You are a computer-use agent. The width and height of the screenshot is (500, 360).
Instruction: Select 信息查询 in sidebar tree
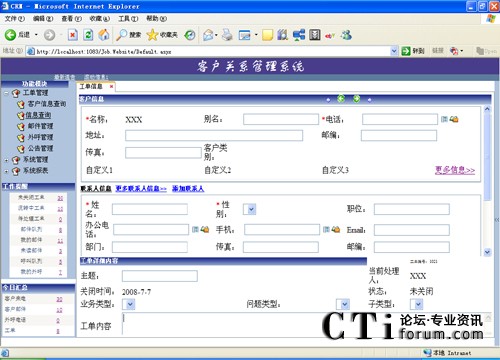click(38, 115)
